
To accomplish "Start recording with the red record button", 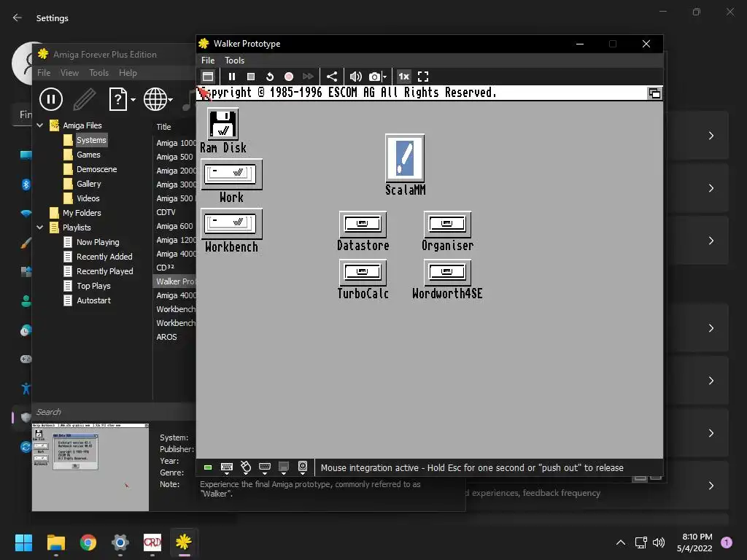I will tap(289, 77).
